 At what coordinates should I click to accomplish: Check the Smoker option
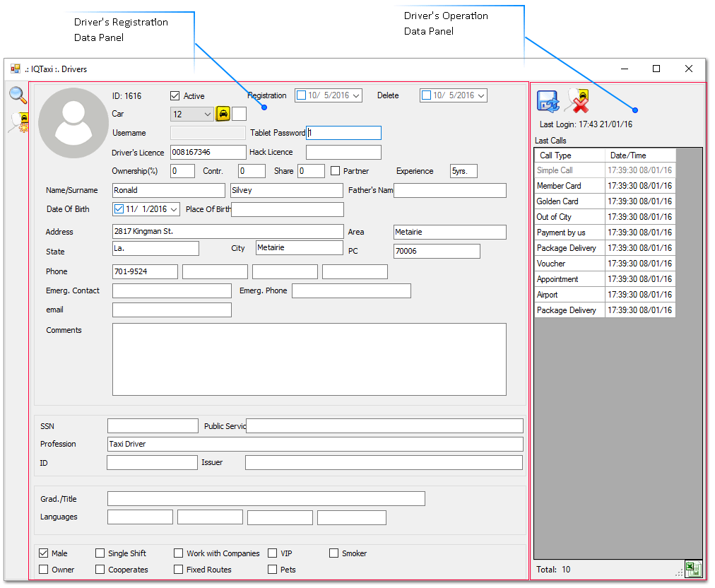(x=333, y=553)
